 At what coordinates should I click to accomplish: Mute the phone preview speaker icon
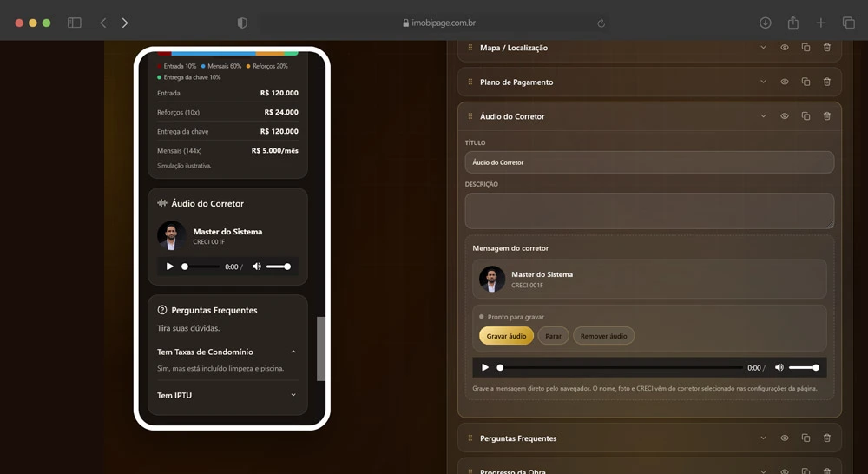coord(256,267)
